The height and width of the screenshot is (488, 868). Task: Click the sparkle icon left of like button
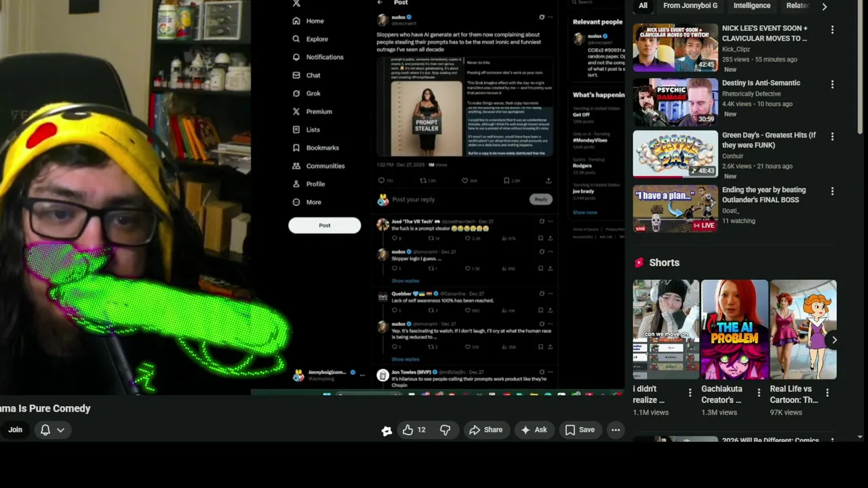tap(387, 430)
